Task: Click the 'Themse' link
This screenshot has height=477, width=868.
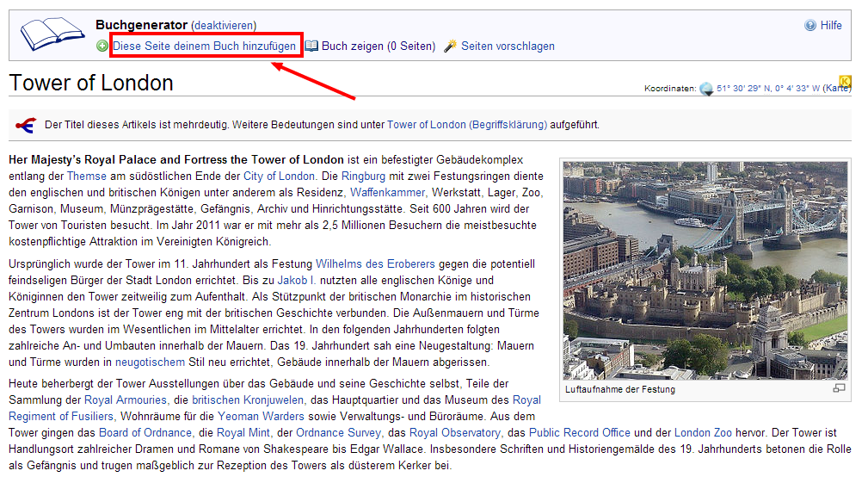Action: [86, 177]
